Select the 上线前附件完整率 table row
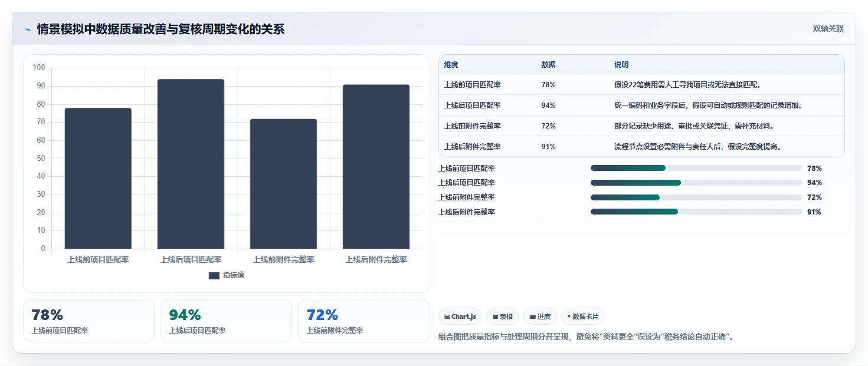 (641, 126)
